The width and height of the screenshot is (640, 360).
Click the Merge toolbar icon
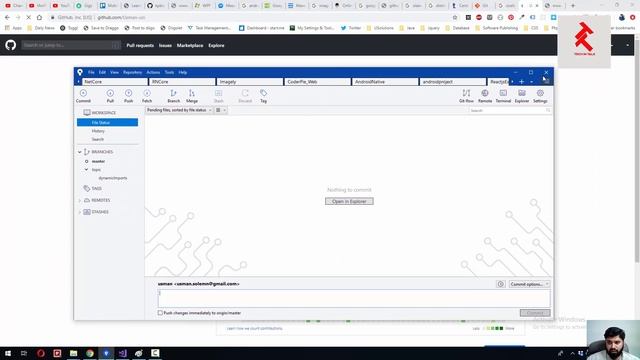coord(192,96)
